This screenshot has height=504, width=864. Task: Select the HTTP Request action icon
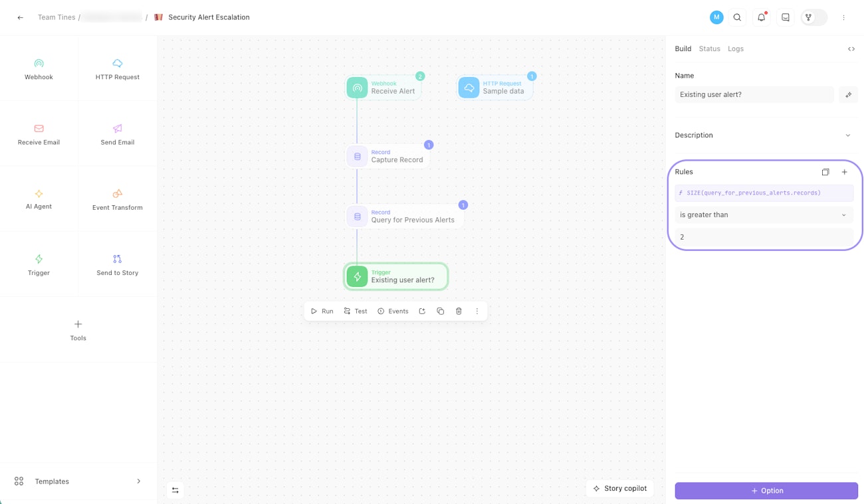(118, 64)
